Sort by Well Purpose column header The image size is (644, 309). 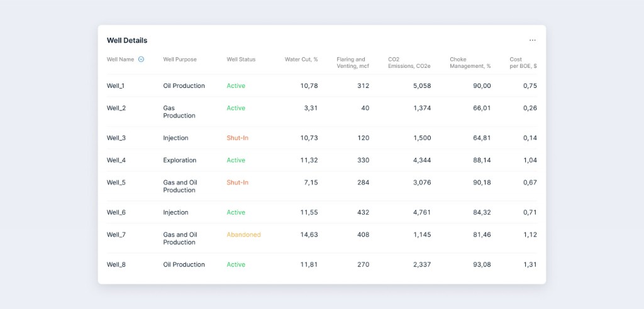(179, 60)
